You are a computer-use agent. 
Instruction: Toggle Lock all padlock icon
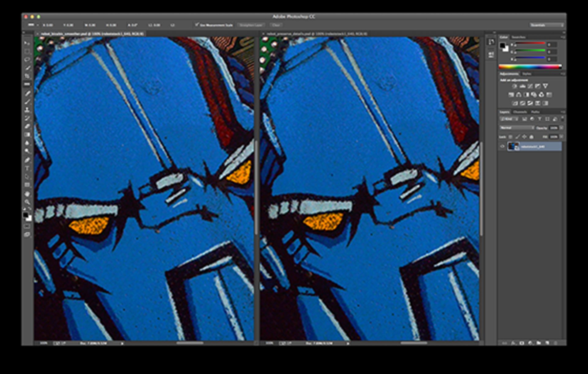[x=532, y=137]
